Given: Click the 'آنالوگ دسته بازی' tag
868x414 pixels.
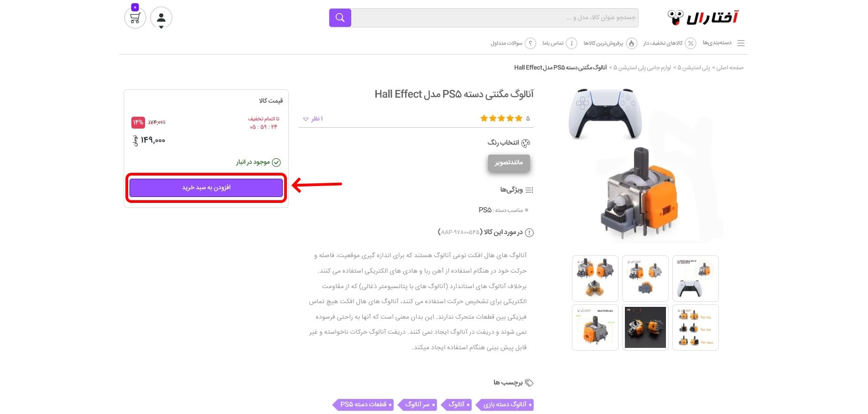Looking at the screenshot, I should [x=505, y=404].
